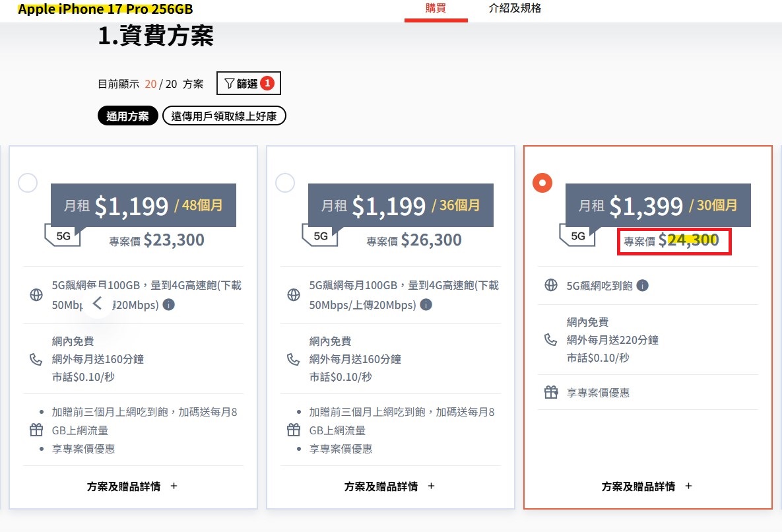Select the $1,199 / 36個月 plan radio button

285,183
